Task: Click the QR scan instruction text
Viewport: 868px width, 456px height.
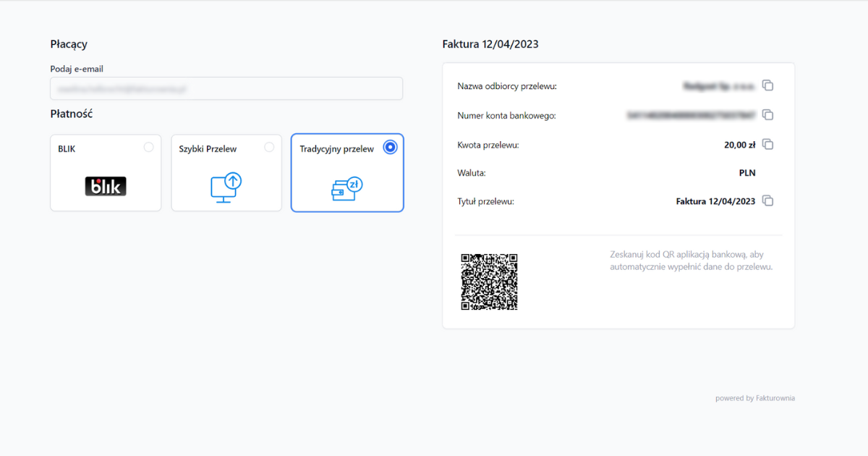Action: point(691,261)
